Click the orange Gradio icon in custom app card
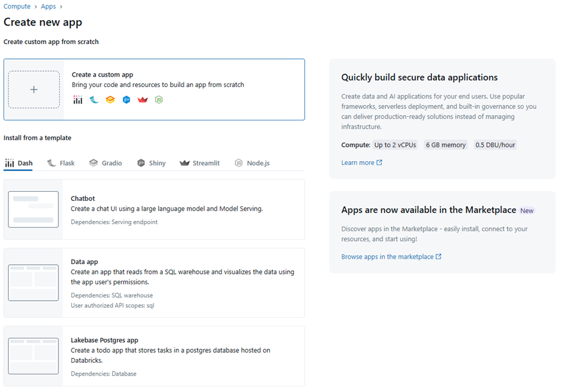This screenshot has width=572, height=392. coord(110,100)
